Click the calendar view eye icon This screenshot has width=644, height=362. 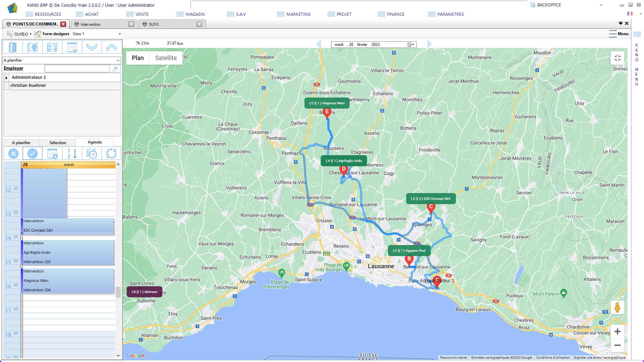72,47
